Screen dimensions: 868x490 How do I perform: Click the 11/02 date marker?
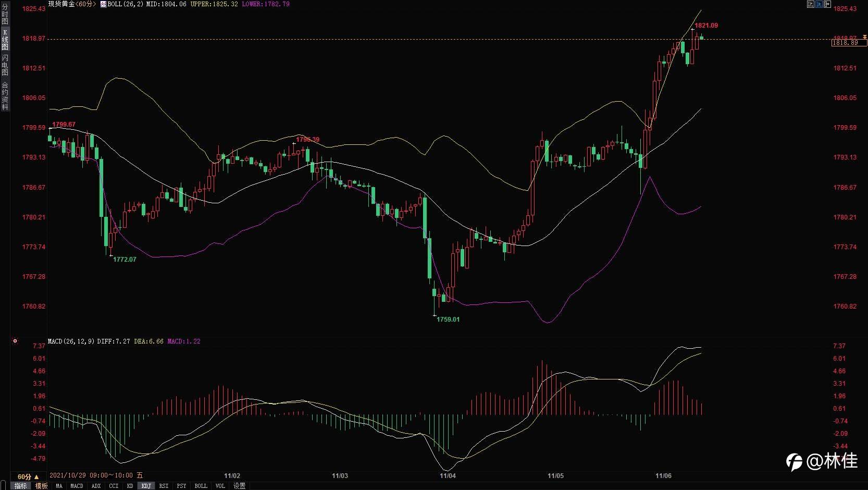pos(232,476)
